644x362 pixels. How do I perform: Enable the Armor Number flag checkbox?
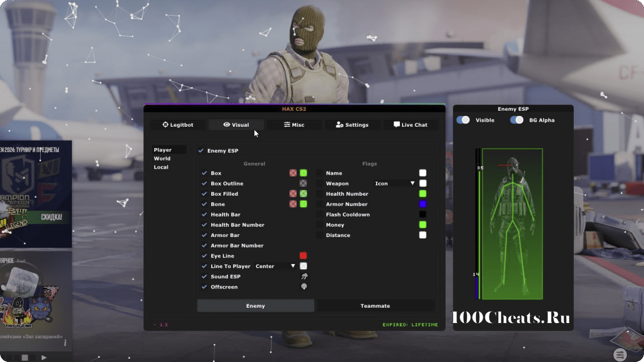[x=319, y=204]
